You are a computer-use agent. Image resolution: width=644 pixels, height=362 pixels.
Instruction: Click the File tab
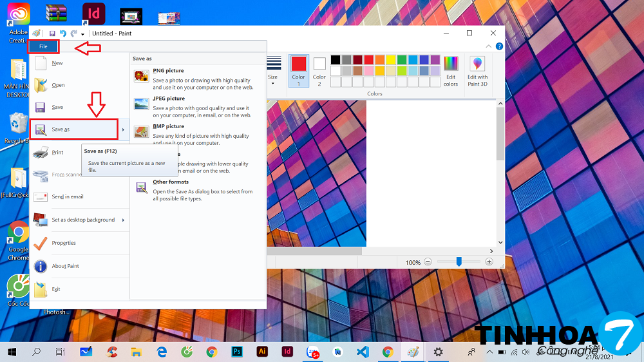pos(43,46)
